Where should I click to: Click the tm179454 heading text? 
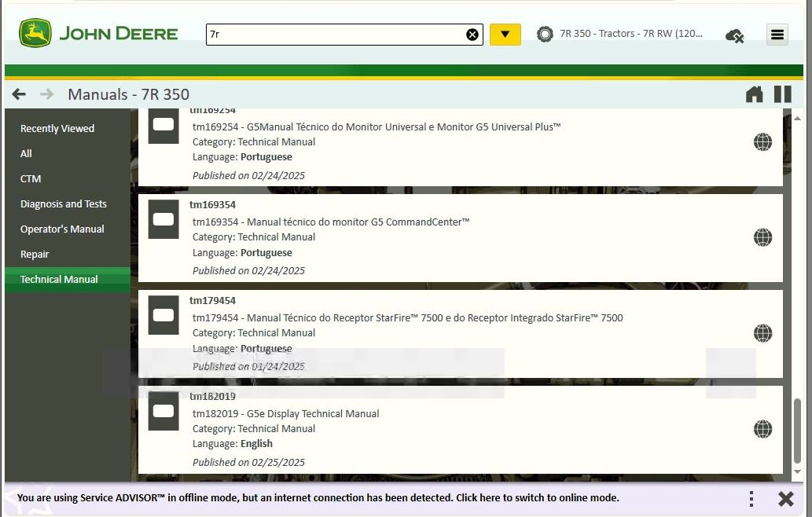[212, 301]
